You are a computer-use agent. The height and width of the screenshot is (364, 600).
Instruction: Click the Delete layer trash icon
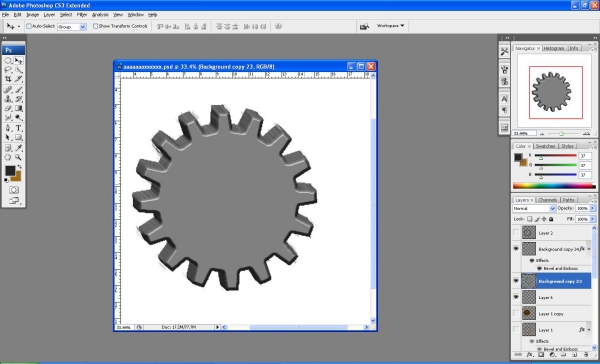tap(586, 355)
